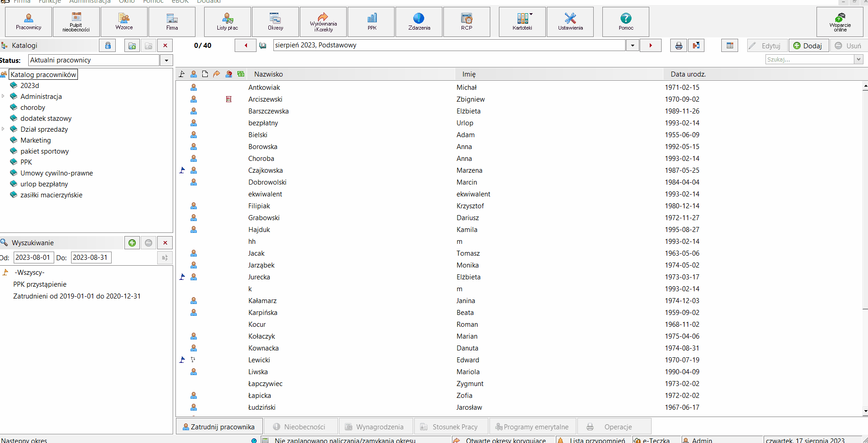Open the Status dropdown arrow
868x443 pixels.
[166, 60]
